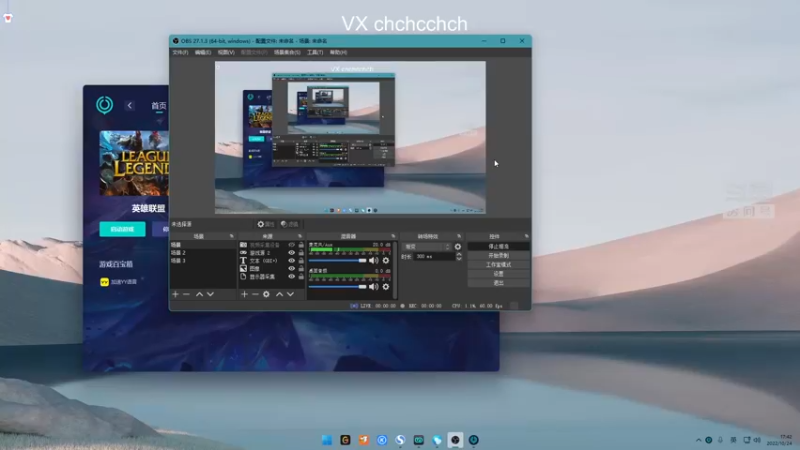Toggle visibility of 文本 (GDI+) source

(291, 261)
